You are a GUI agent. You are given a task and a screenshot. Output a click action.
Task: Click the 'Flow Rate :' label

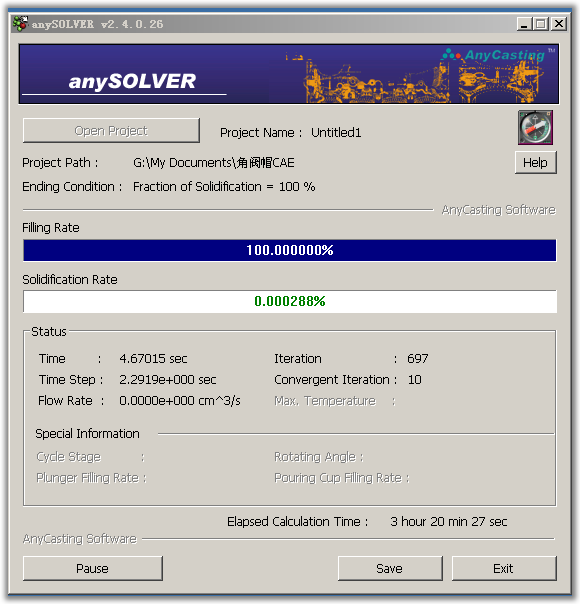[71, 401]
